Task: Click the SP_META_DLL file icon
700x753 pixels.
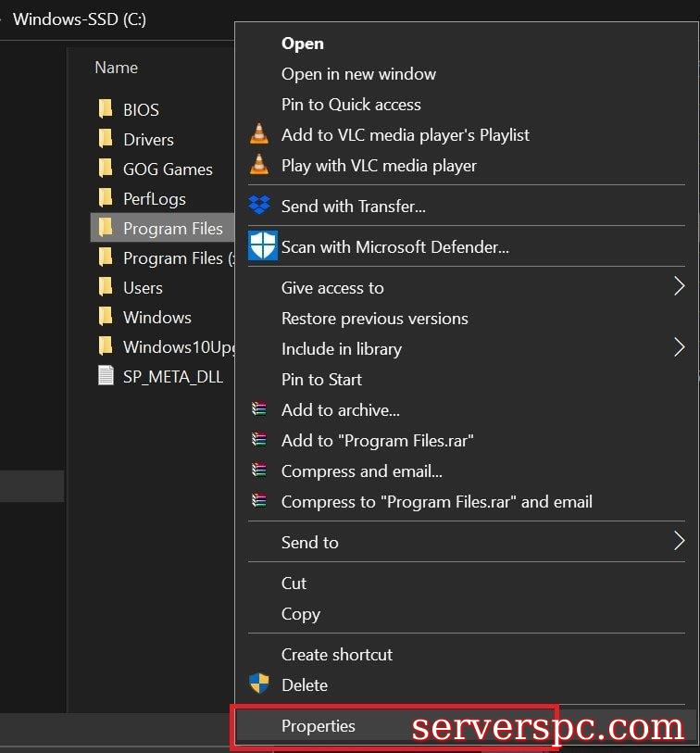Action: pos(106,376)
